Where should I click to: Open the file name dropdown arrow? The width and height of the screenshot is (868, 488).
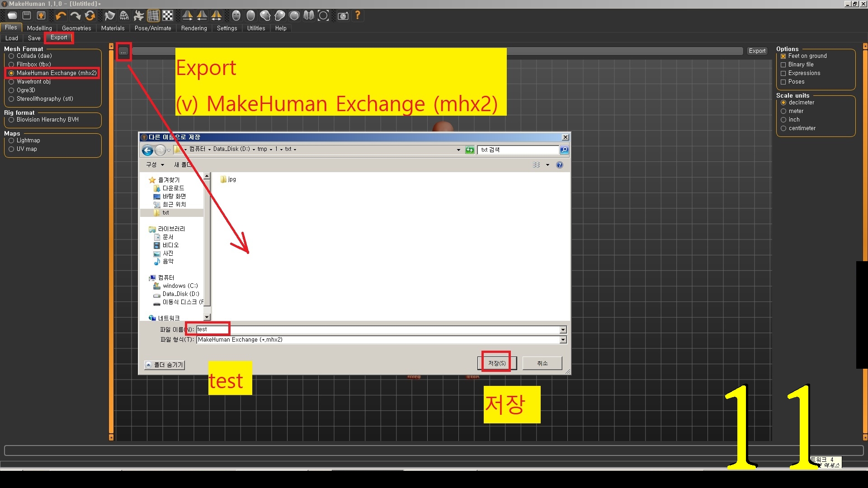563,330
